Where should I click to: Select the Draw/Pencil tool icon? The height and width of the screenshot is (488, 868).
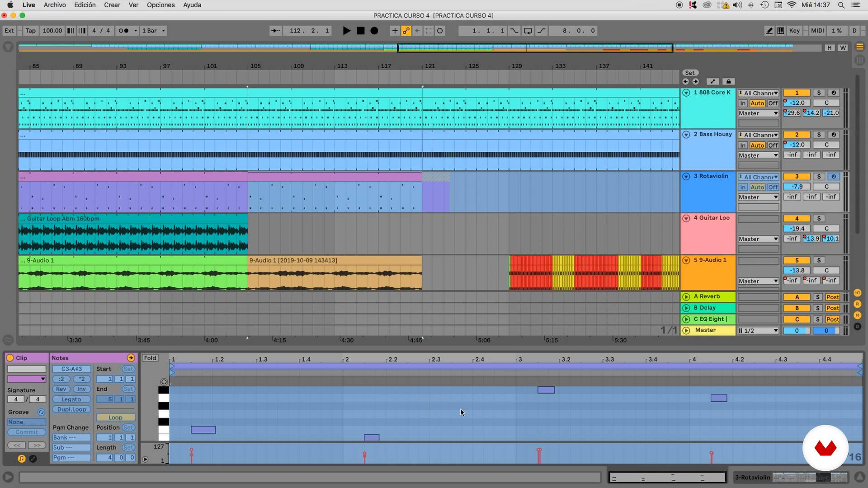[x=769, y=30]
